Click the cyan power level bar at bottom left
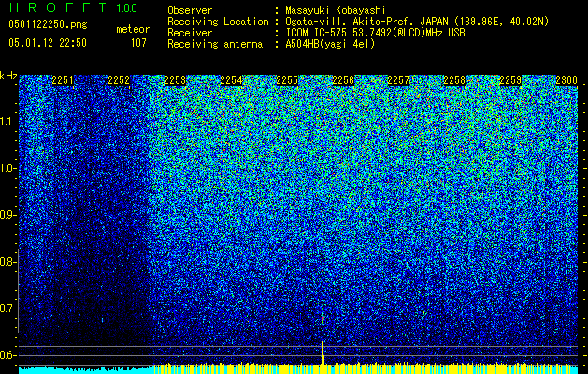Screen dimensions: 588x374 (x=84, y=370)
